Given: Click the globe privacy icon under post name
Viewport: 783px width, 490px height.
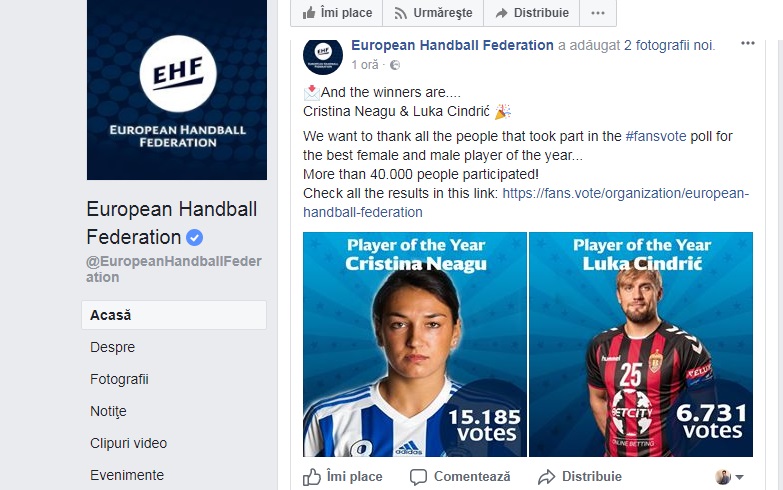Looking at the screenshot, I should (x=391, y=65).
